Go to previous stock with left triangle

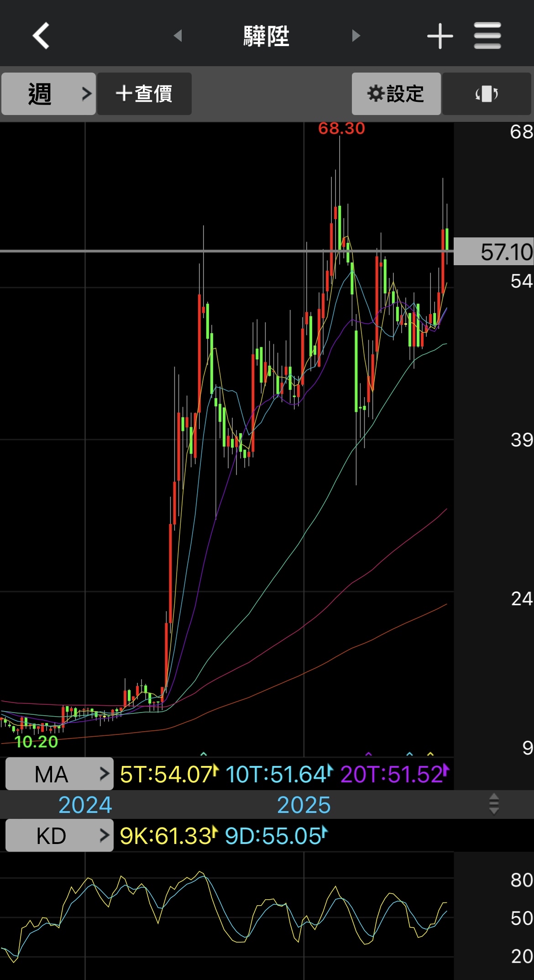click(x=178, y=36)
